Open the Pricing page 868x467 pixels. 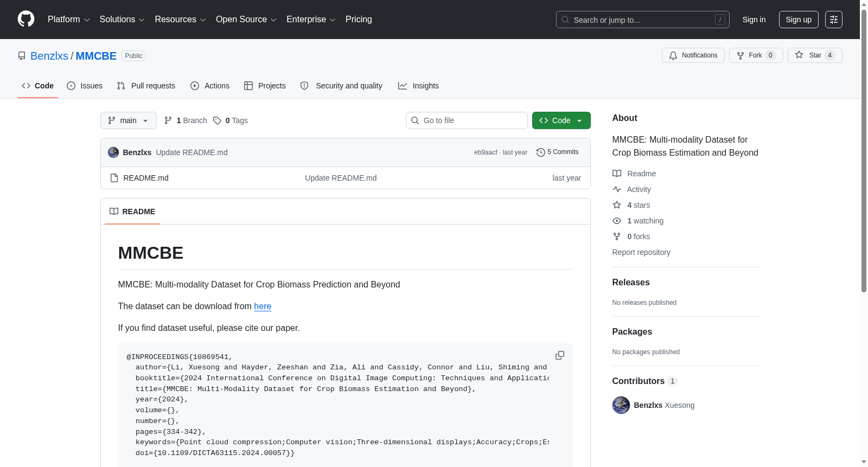(359, 20)
